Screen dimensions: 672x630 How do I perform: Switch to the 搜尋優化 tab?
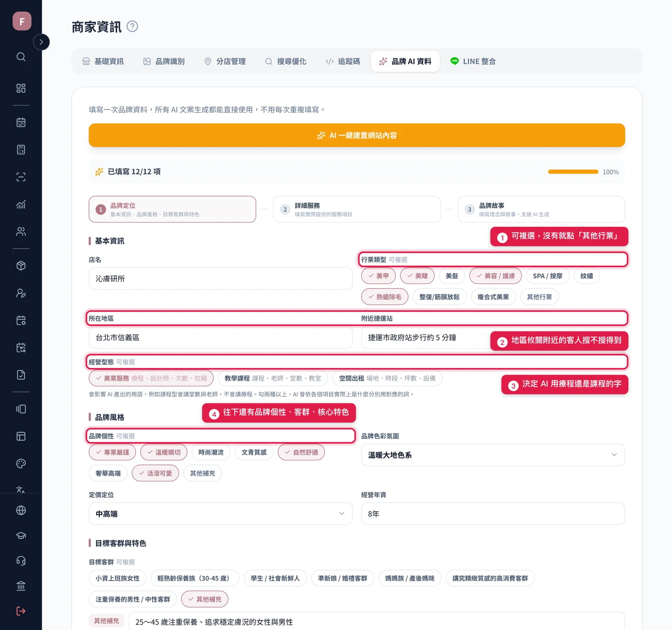coord(286,61)
